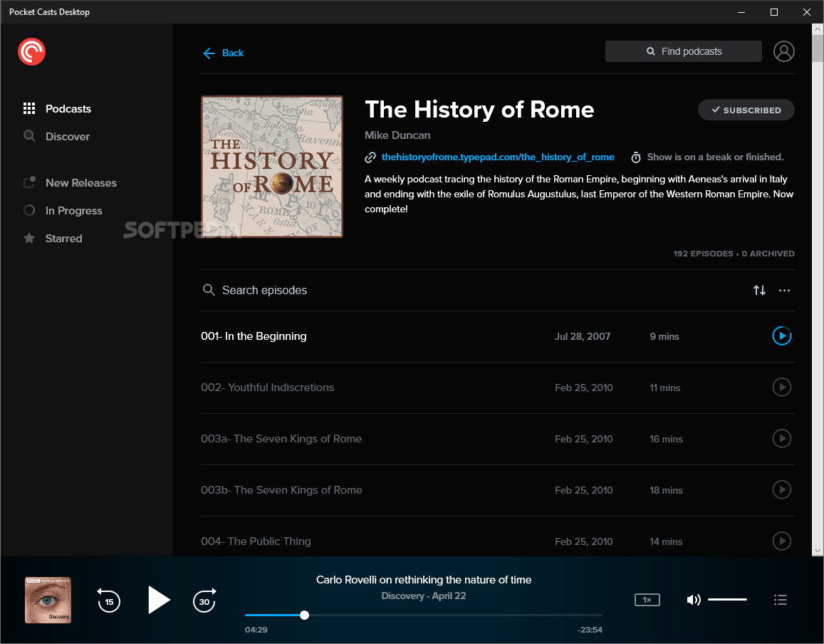Open thehistoryofrome.typepad.com link

click(x=498, y=157)
